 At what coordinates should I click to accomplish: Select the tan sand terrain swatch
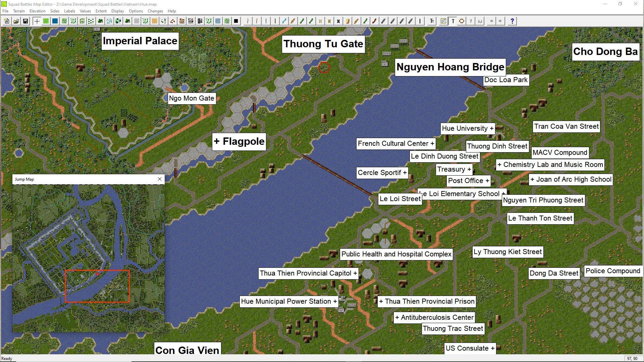[154, 21]
